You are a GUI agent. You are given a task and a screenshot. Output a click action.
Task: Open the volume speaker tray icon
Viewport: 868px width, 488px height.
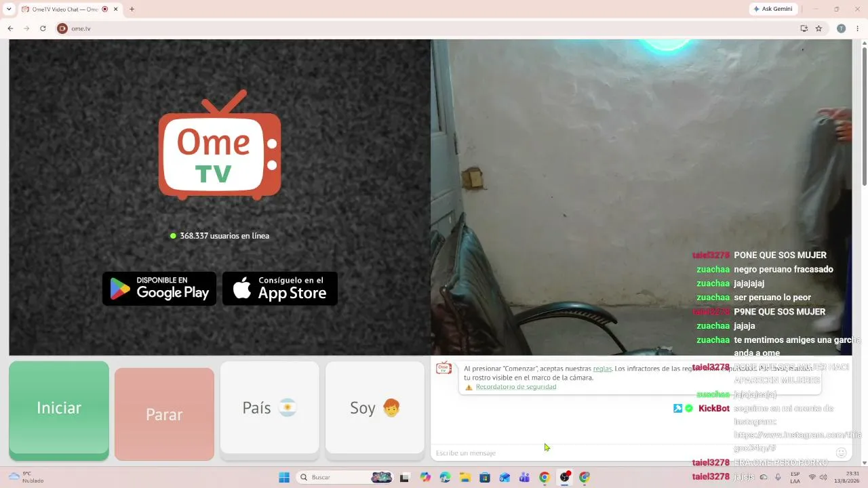pyautogui.click(x=823, y=477)
